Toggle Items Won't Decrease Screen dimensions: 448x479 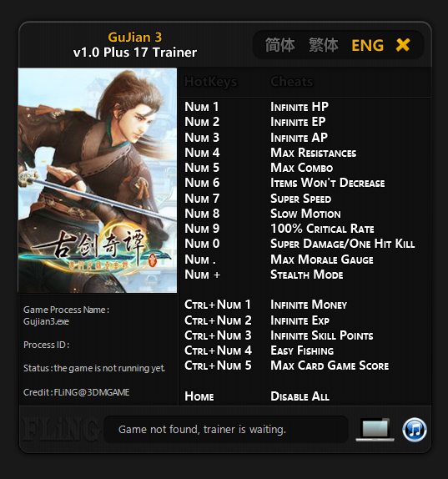pos(328,183)
